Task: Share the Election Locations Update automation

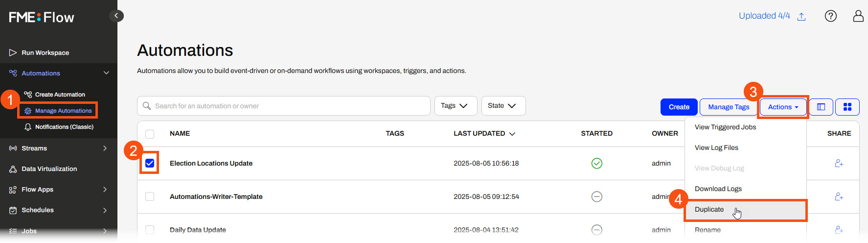Action: point(839,163)
